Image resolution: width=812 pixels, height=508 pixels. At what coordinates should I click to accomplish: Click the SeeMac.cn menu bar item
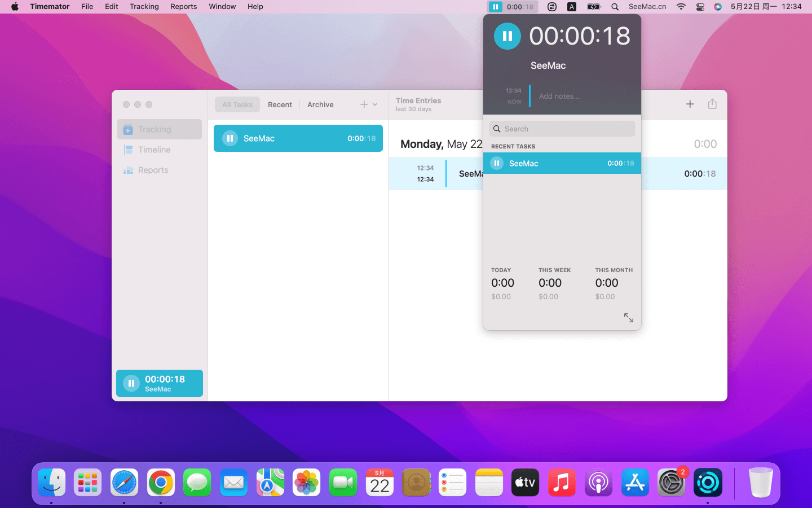(x=647, y=7)
